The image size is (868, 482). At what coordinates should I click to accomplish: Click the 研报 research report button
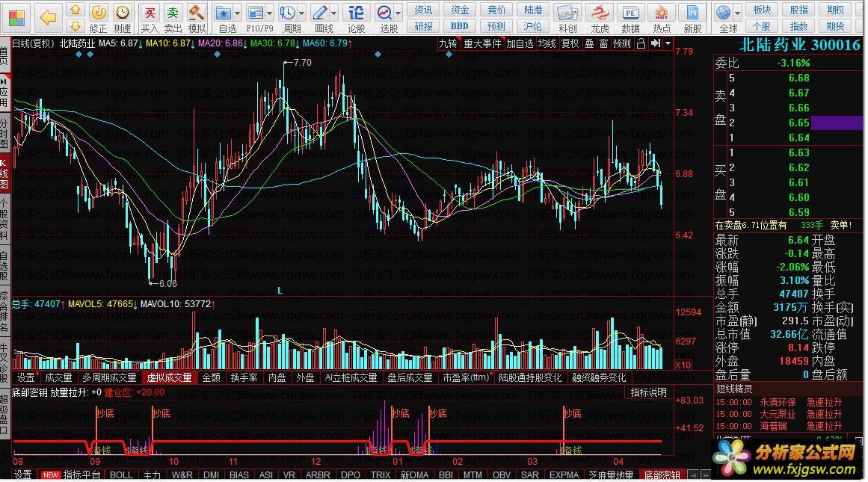click(x=423, y=26)
